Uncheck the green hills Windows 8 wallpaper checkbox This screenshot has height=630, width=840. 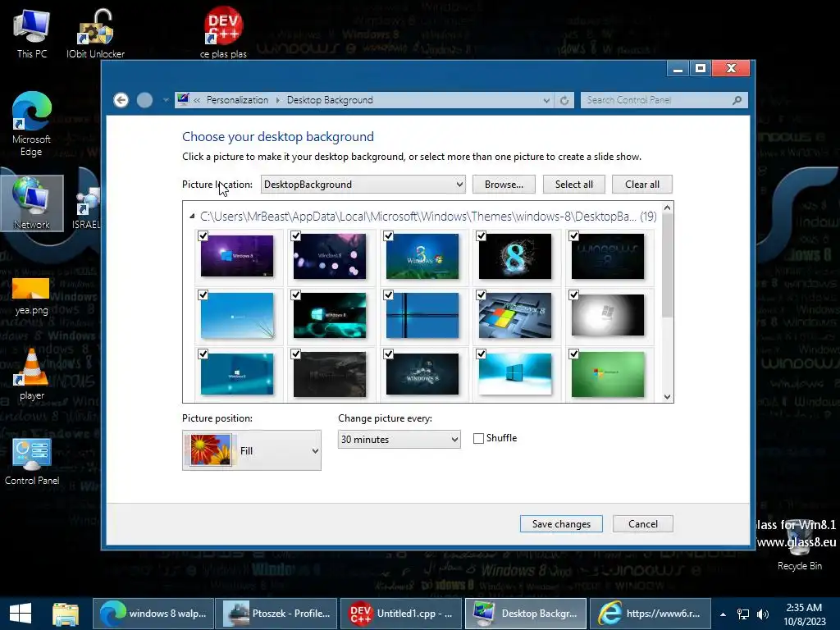388,235
